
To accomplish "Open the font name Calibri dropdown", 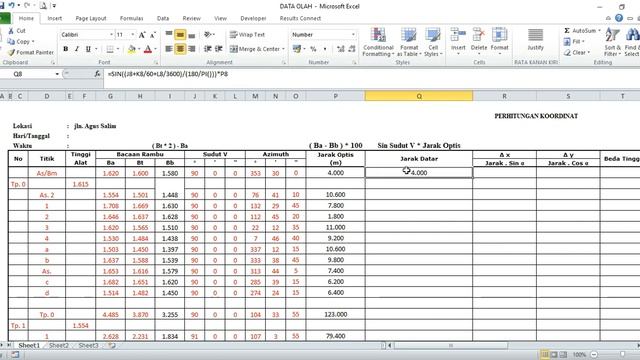I will [x=111, y=35].
